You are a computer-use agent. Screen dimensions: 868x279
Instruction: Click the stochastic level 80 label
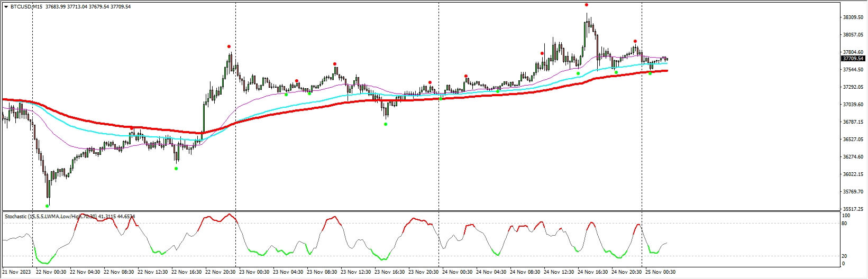pyautogui.click(x=845, y=224)
